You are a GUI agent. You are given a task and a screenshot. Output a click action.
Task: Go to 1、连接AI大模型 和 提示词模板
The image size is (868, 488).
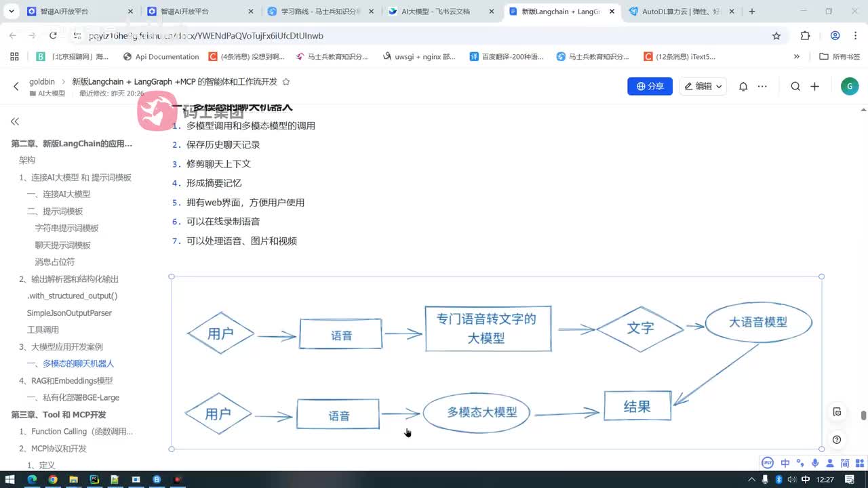75,178
